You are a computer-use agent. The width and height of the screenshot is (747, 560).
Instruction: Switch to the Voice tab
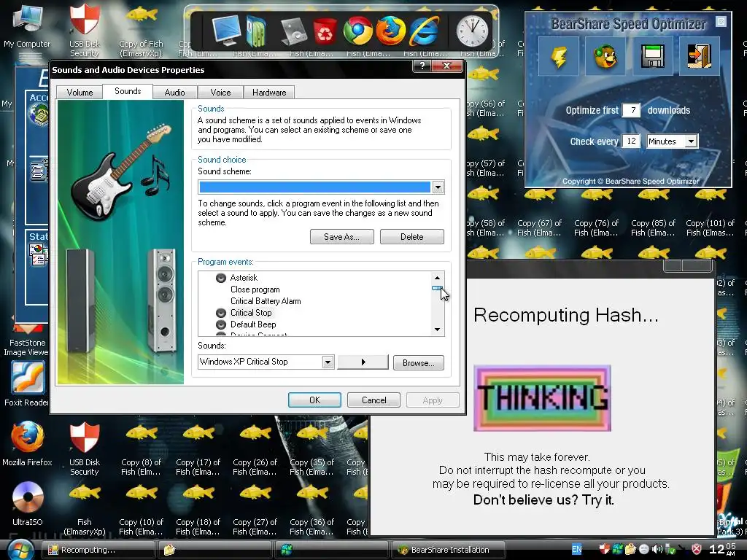[x=220, y=93]
